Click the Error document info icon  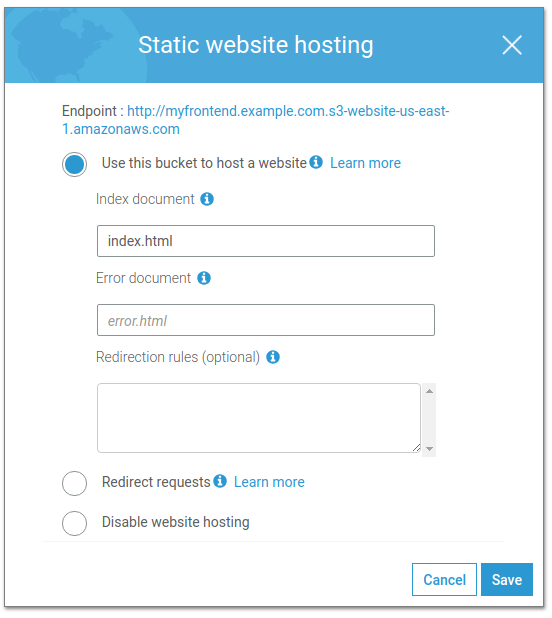(204, 278)
